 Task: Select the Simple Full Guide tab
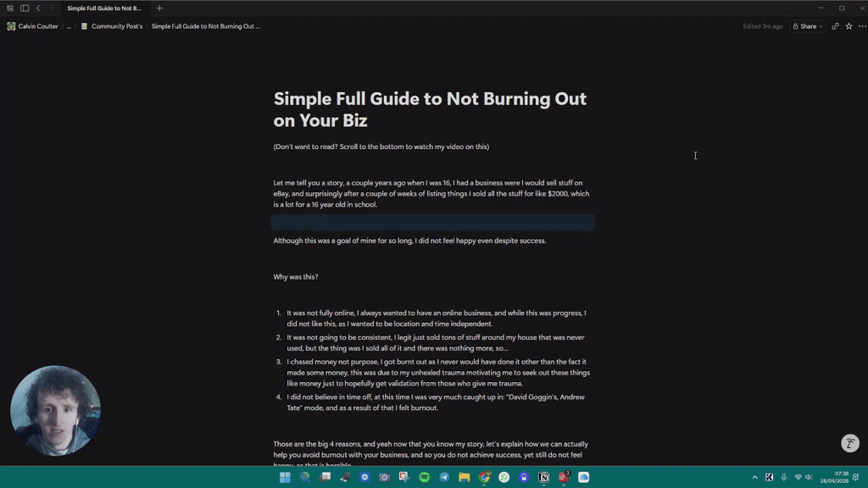click(x=104, y=8)
